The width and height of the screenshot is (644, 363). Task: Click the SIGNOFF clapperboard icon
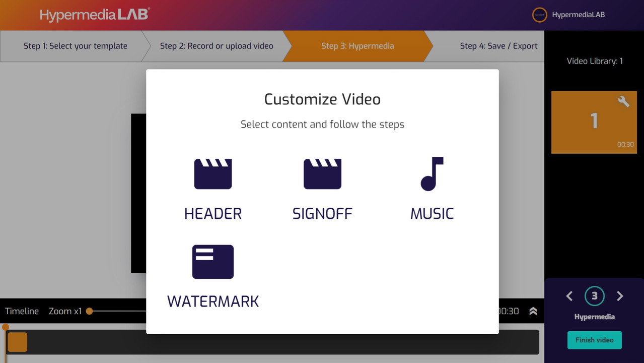coord(322,174)
